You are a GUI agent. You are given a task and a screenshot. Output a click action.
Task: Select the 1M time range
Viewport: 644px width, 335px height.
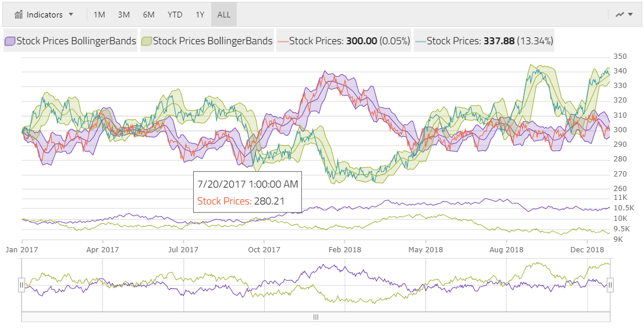click(x=99, y=15)
